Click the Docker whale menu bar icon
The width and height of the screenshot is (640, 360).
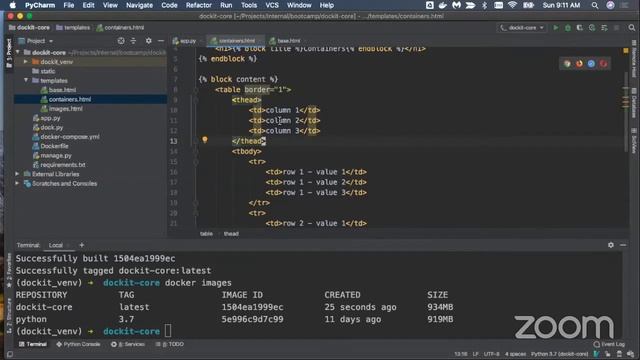(x=443, y=5)
